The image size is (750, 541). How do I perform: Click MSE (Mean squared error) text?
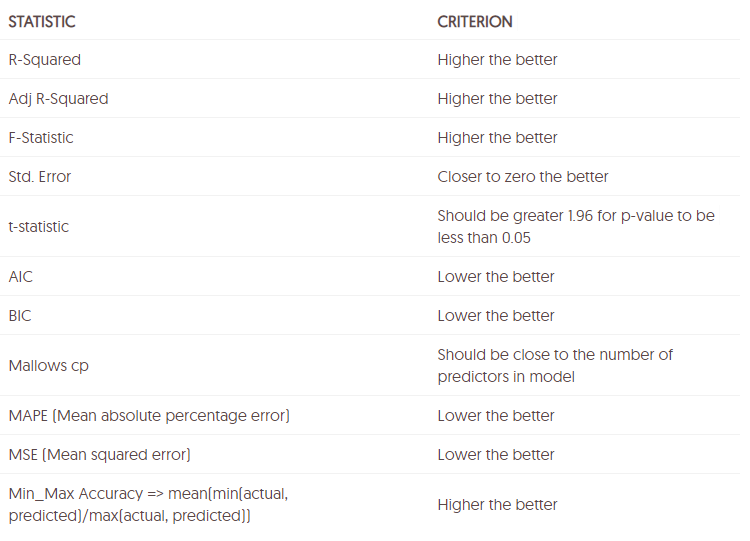(x=99, y=455)
